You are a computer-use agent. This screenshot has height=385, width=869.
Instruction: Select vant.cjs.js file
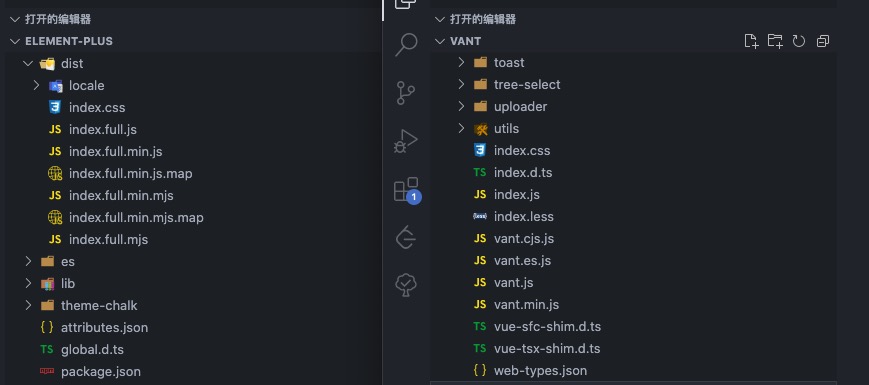[x=524, y=239]
